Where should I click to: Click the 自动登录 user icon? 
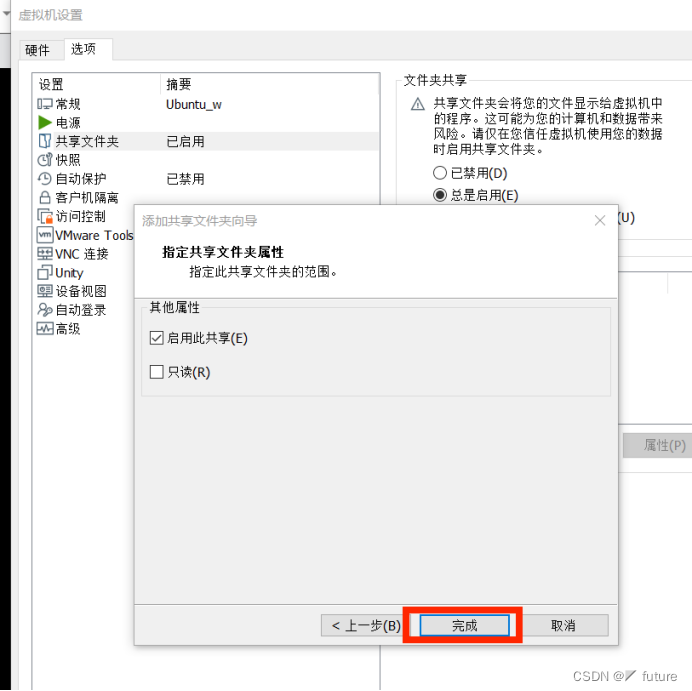point(45,310)
